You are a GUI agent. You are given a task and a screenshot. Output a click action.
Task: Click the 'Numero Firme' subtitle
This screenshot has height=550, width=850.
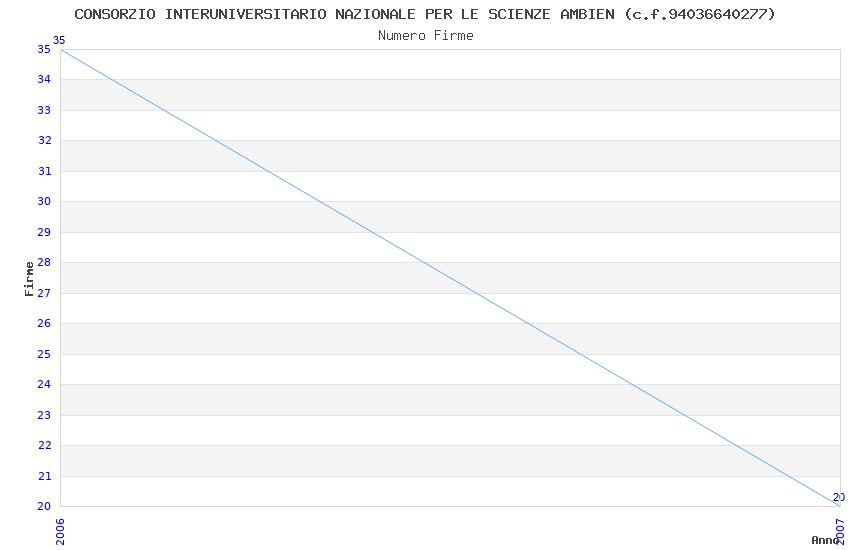[426, 36]
